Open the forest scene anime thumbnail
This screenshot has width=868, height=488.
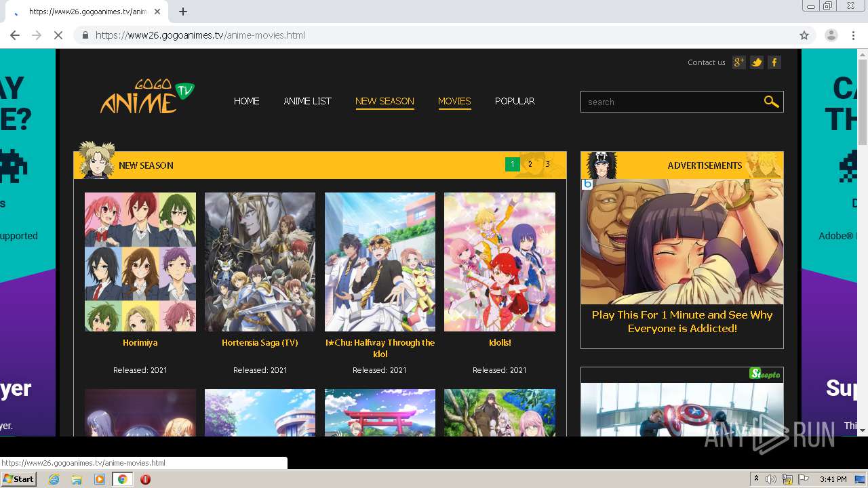point(500,413)
